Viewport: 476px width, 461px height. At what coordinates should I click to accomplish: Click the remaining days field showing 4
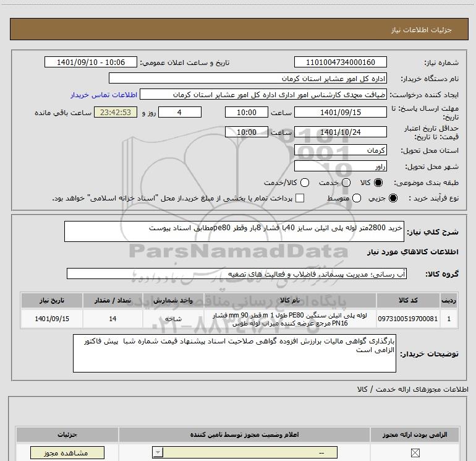[180, 112]
